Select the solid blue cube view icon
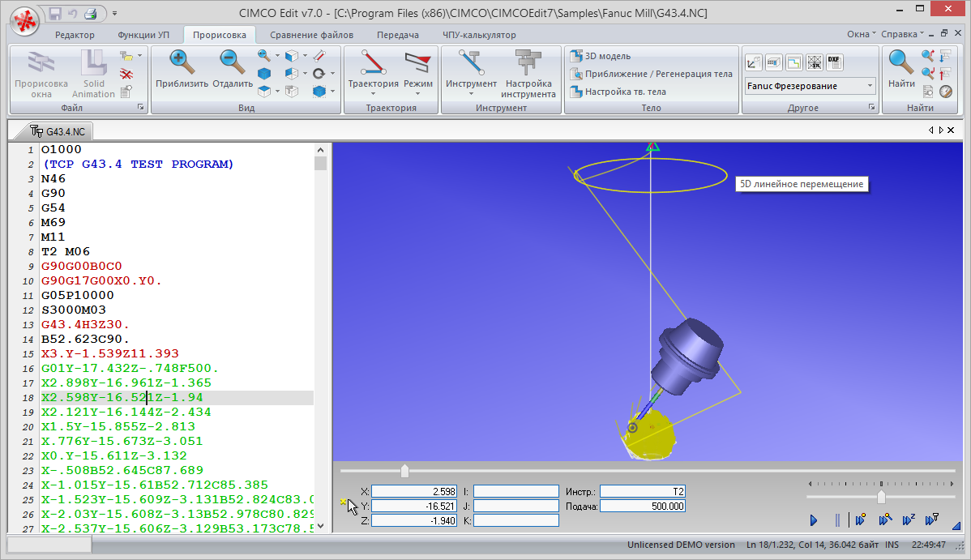The height and width of the screenshot is (560, 971). 264,74
